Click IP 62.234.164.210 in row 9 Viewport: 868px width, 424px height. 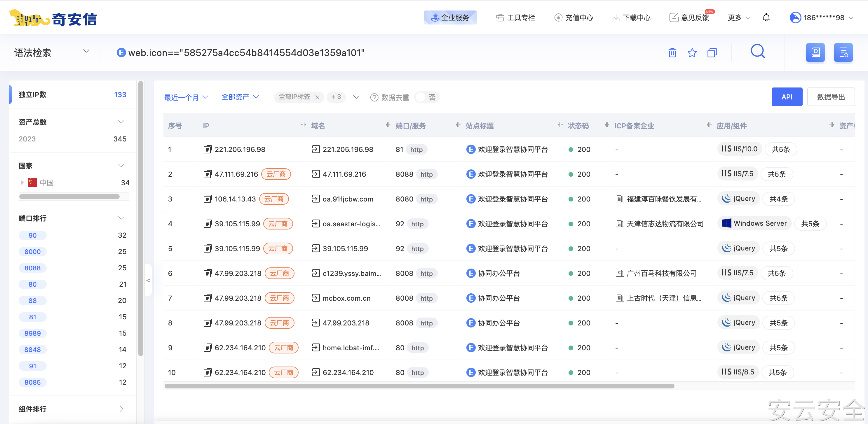click(x=240, y=348)
